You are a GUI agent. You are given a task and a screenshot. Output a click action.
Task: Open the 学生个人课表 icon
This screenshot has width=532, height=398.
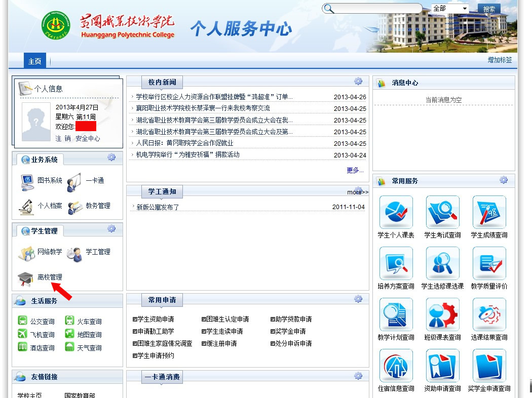396,213
